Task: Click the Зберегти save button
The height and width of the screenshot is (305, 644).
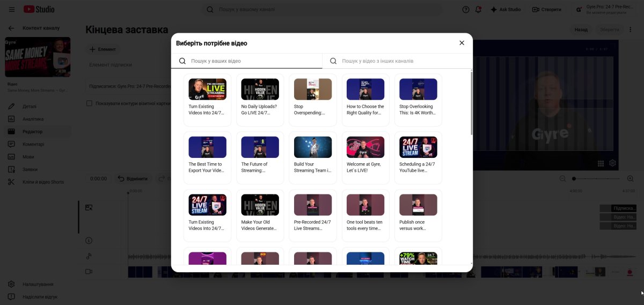Action: pos(609,30)
